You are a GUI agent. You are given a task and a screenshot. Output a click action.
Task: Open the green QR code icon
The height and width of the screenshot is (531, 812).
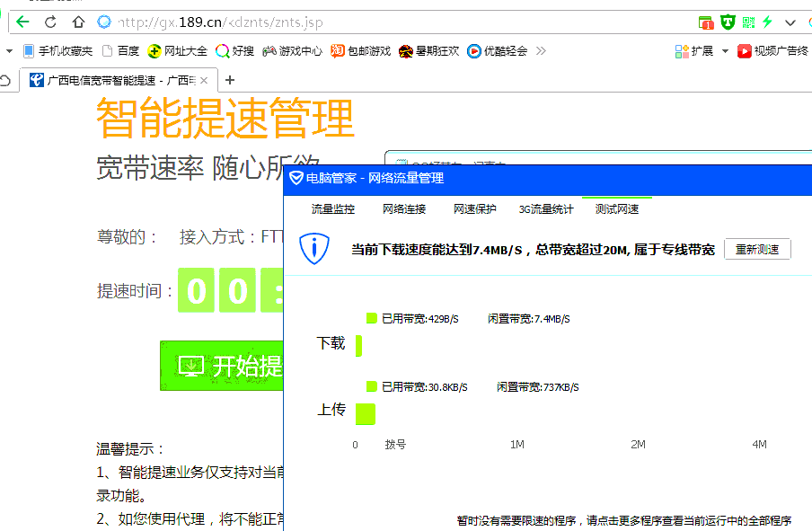pos(748,22)
